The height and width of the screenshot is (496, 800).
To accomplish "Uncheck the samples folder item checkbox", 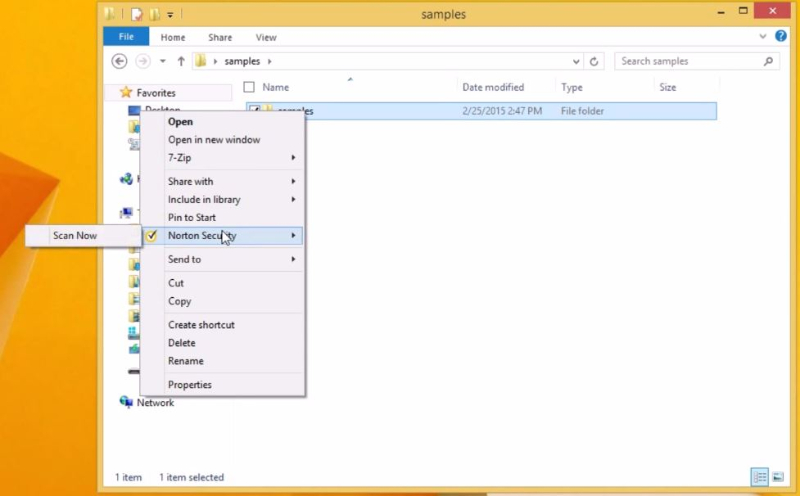I will click(x=255, y=111).
